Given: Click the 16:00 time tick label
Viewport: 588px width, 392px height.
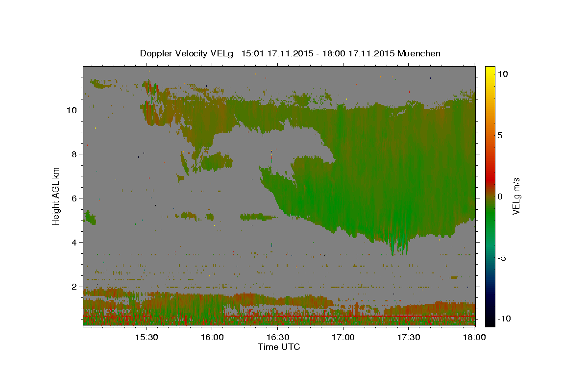Looking at the screenshot, I should (212, 338).
